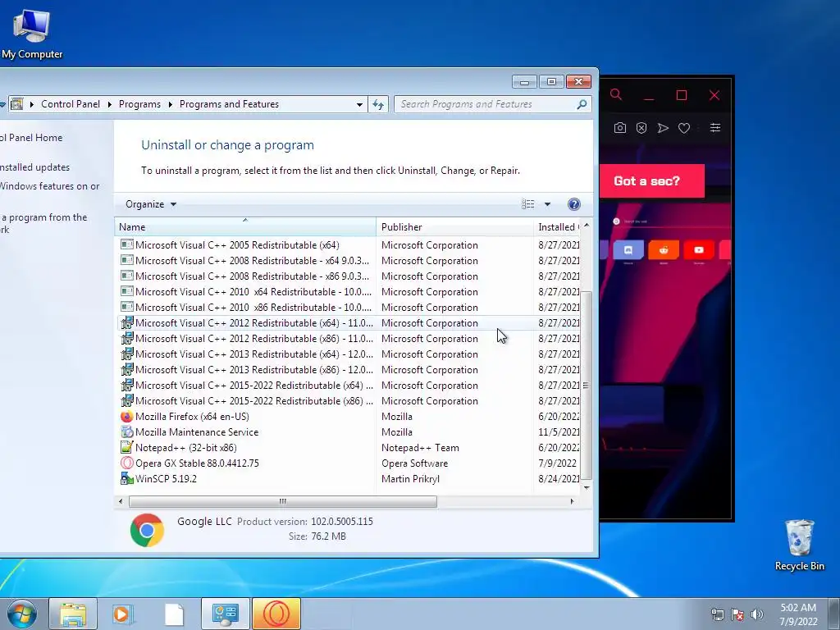
Task: Click the vertical scrollbar thumb in program list
Action: pyautogui.click(x=586, y=386)
